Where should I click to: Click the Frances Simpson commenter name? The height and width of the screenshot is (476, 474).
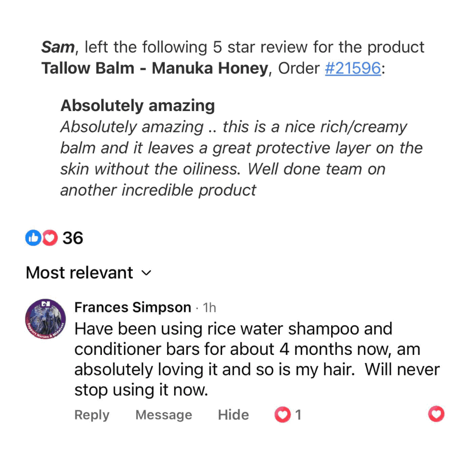(133, 308)
